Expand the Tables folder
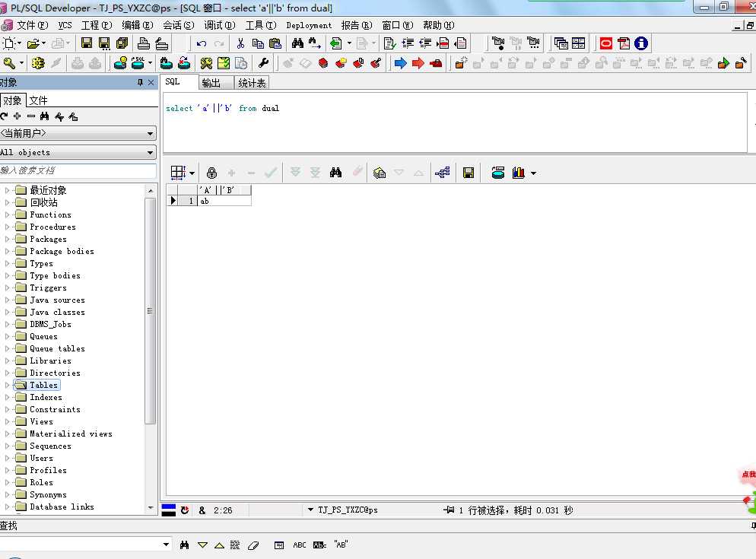The width and height of the screenshot is (756, 559). tap(7, 385)
